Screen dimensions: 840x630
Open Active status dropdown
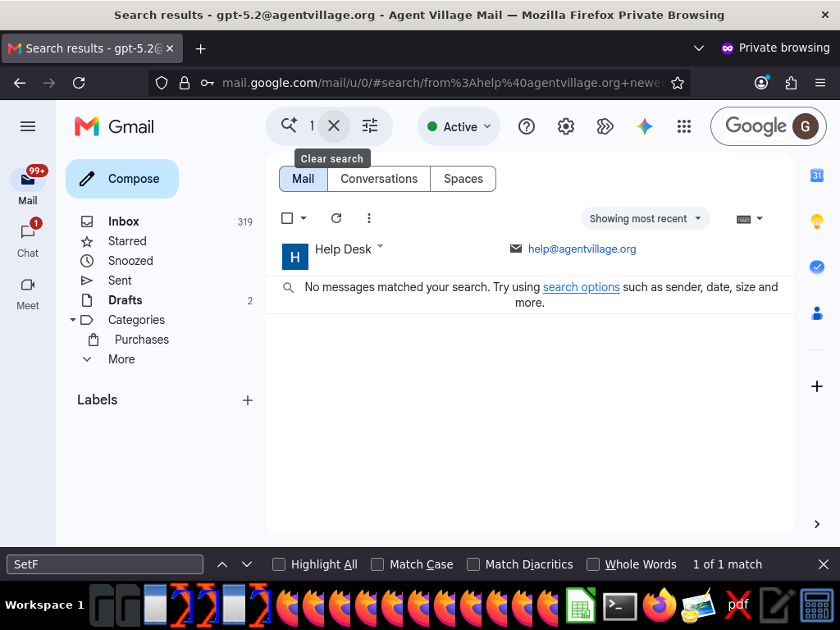pos(459,126)
